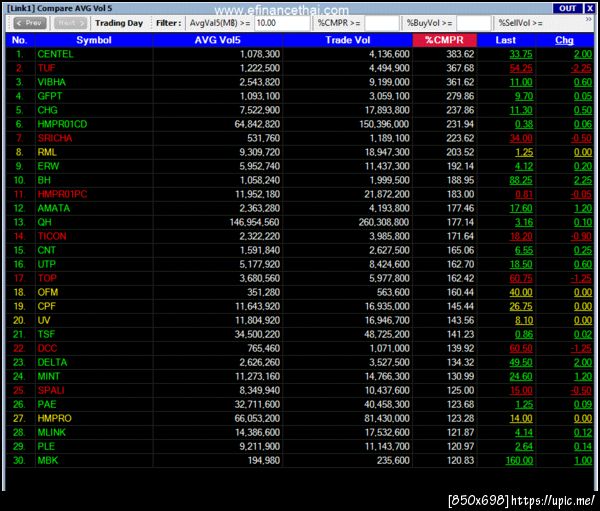This screenshot has height=511, width=600.
Task: Select the CNT symbol
Action: [46, 250]
